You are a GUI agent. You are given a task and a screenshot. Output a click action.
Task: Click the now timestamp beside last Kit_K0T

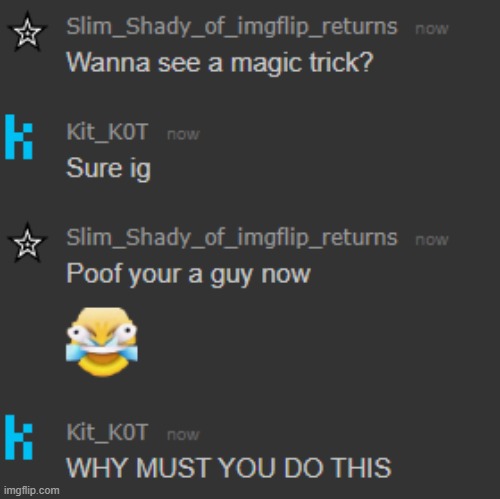click(x=183, y=435)
